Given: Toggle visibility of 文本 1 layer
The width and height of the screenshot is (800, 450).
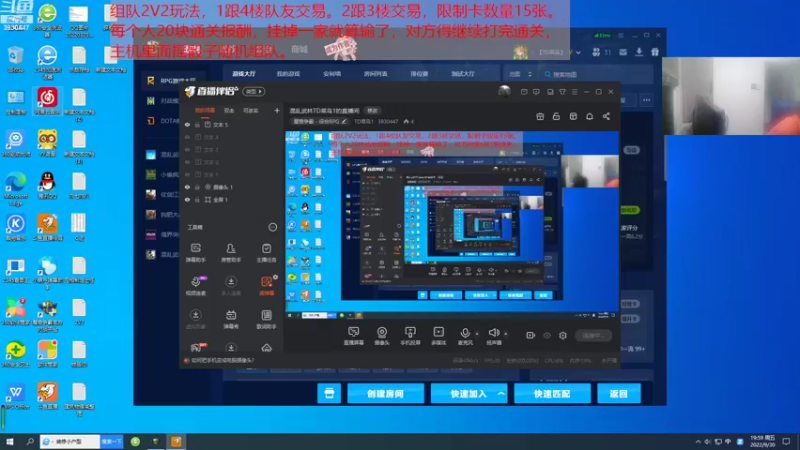Looking at the screenshot, I should point(187,174).
